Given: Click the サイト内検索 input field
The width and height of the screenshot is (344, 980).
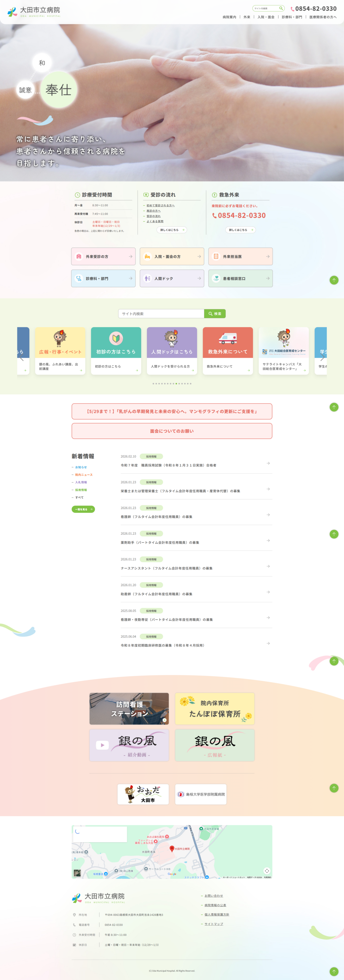Looking at the screenshot, I should (161, 314).
